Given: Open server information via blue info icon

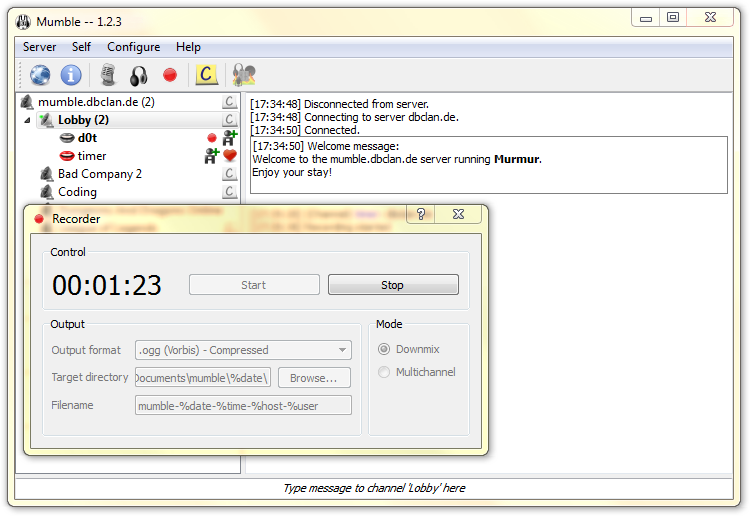Looking at the screenshot, I should click(71, 75).
